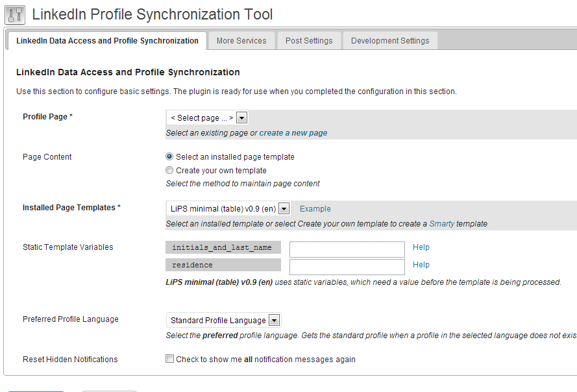Choose 'Select an installed page template' radio option
This screenshot has width=577, height=392.
pos(169,157)
